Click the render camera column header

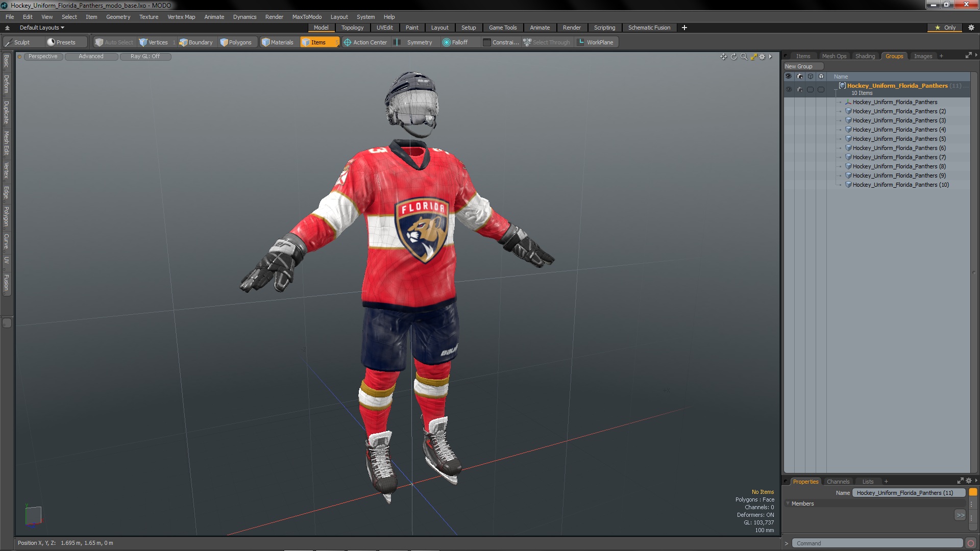point(800,77)
